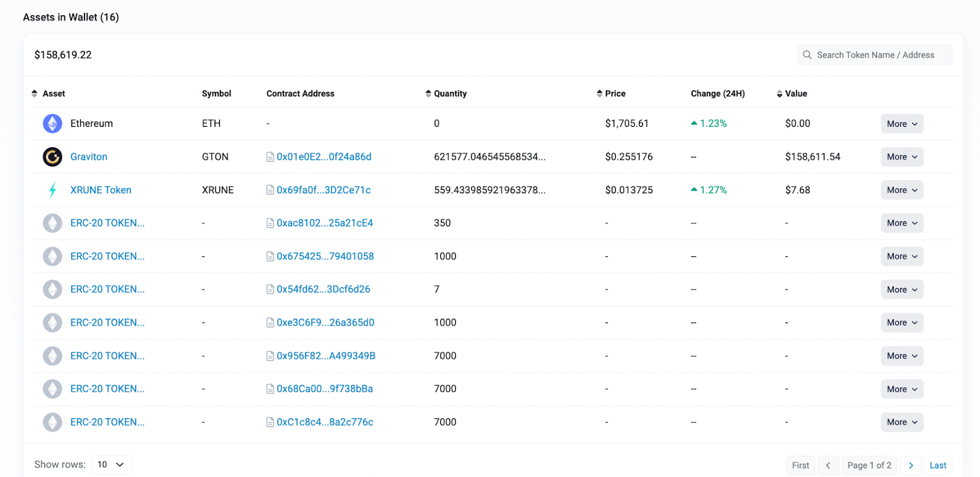Click the document icon before 0xac8102...25a21cE4
The height and width of the screenshot is (477, 980).
270,223
